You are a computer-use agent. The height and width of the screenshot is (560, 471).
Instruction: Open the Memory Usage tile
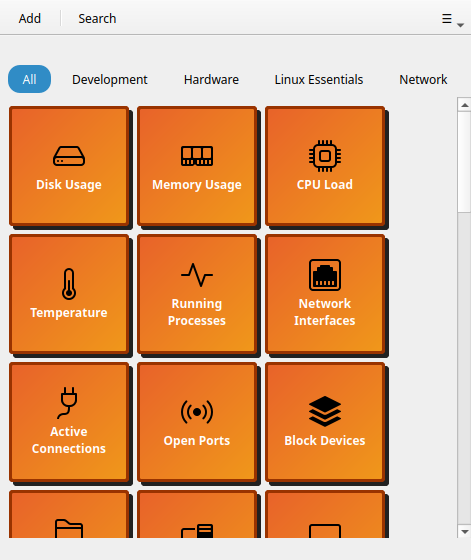coord(197,166)
